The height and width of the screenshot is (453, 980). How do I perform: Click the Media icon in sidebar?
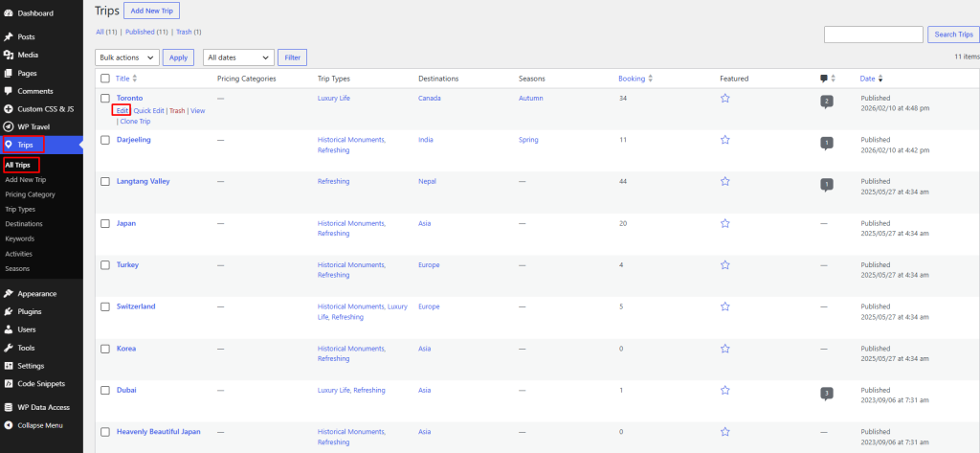(9, 55)
